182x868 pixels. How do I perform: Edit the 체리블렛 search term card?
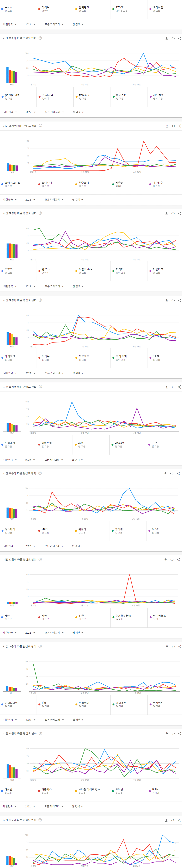pyautogui.click(x=128, y=705)
